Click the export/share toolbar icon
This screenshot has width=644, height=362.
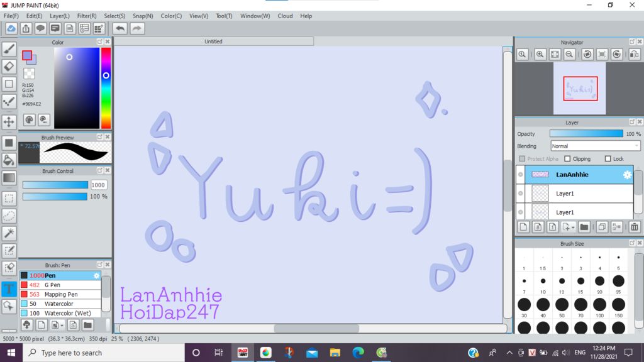tap(26, 28)
